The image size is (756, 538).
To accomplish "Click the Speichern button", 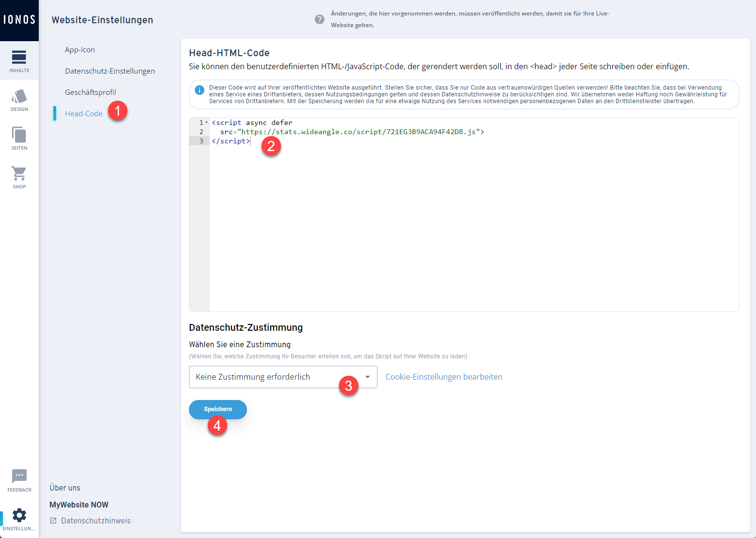I will [x=218, y=409].
